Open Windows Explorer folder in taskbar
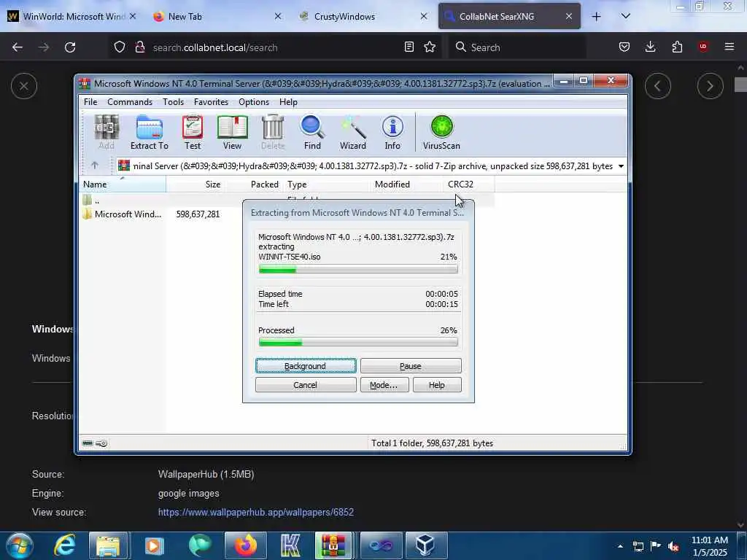Screen dimensions: 747x560 click(108, 545)
